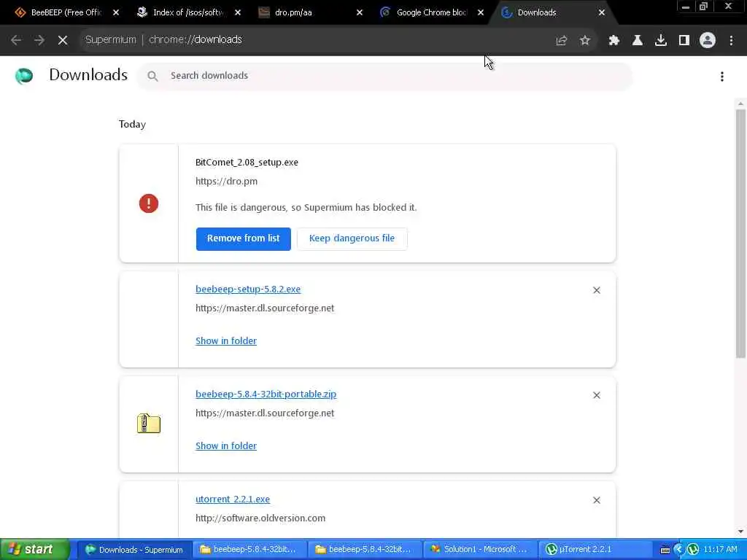This screenshot has height=560, width=747.
Task: Toggle the side panel icon
Action: (684, 40)
